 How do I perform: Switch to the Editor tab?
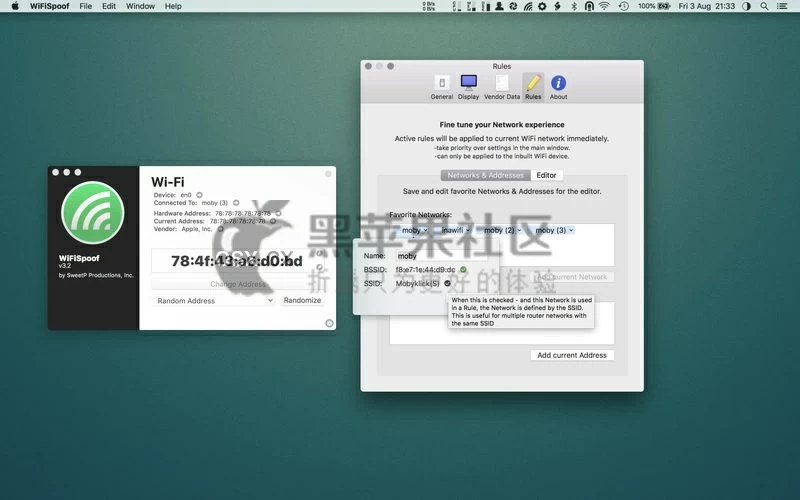pos(546,175)
